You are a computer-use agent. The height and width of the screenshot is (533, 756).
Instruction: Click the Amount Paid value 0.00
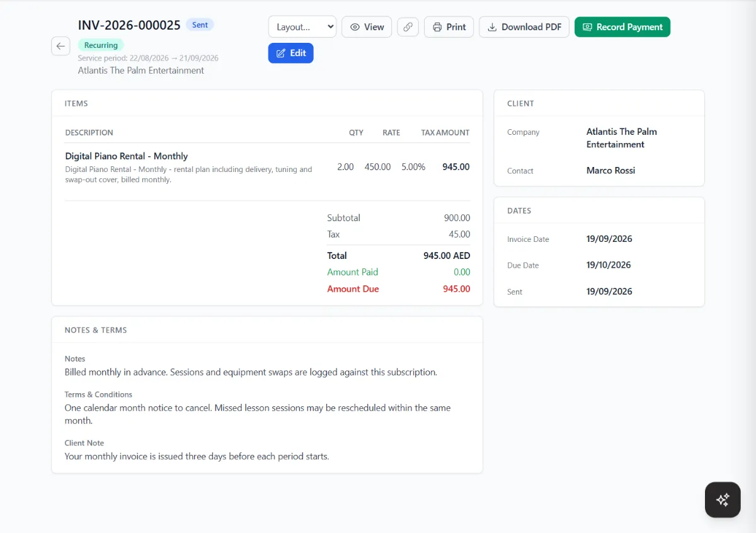[x=462, y=272]
